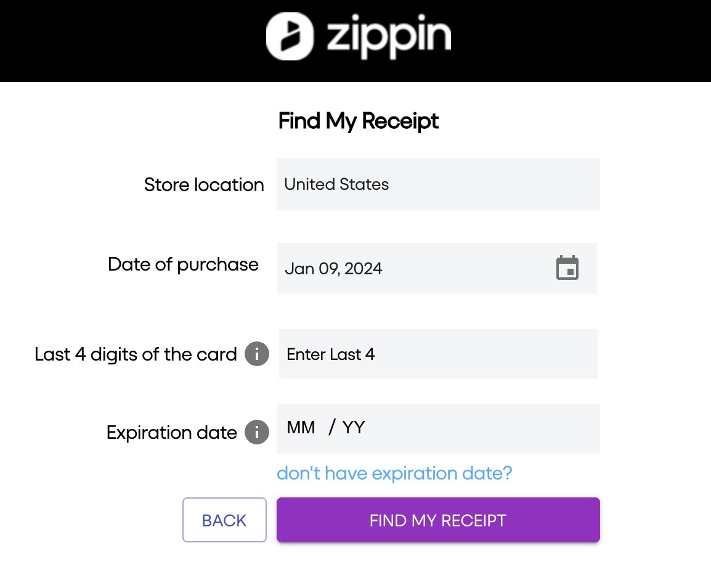Select the Store location dropdown showing United States
The height and width of the screenshot is (588, 711).
coord(438,184)
